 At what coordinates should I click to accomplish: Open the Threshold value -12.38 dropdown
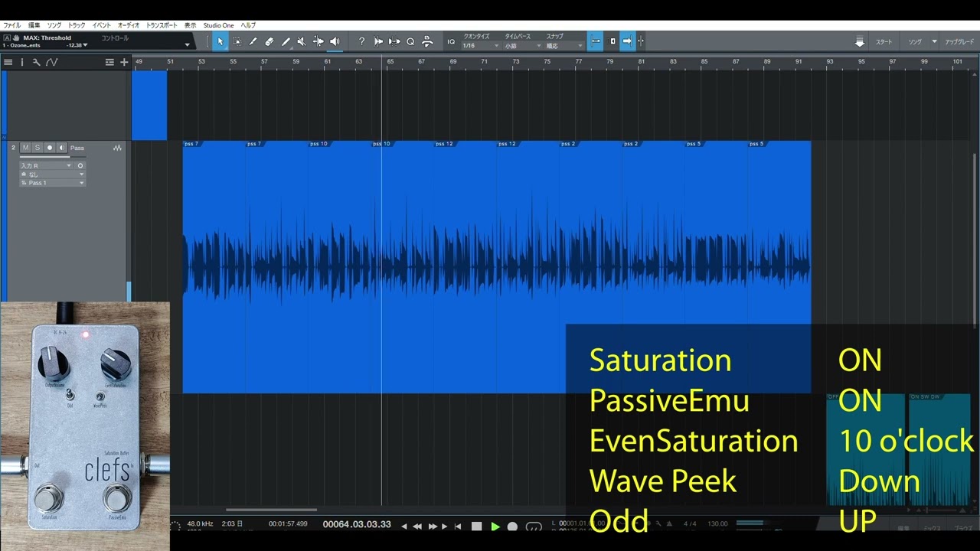pyautogui.click(x=77, y=45)
